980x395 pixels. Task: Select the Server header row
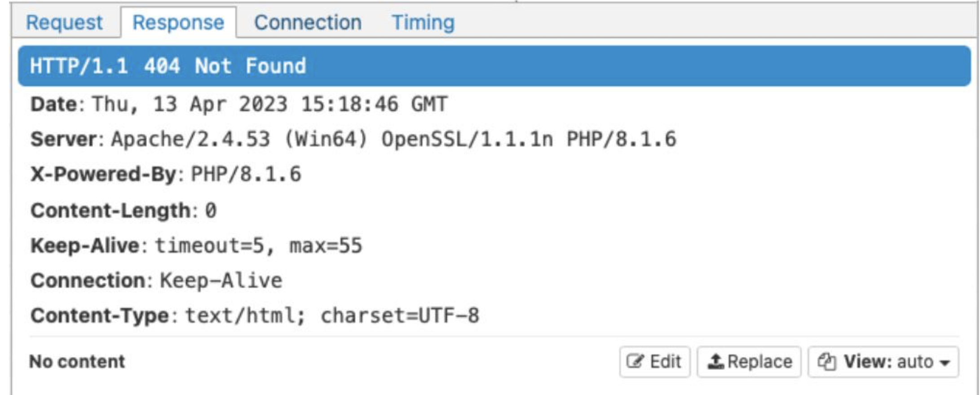pyautogui.click(x=353, y=140)
